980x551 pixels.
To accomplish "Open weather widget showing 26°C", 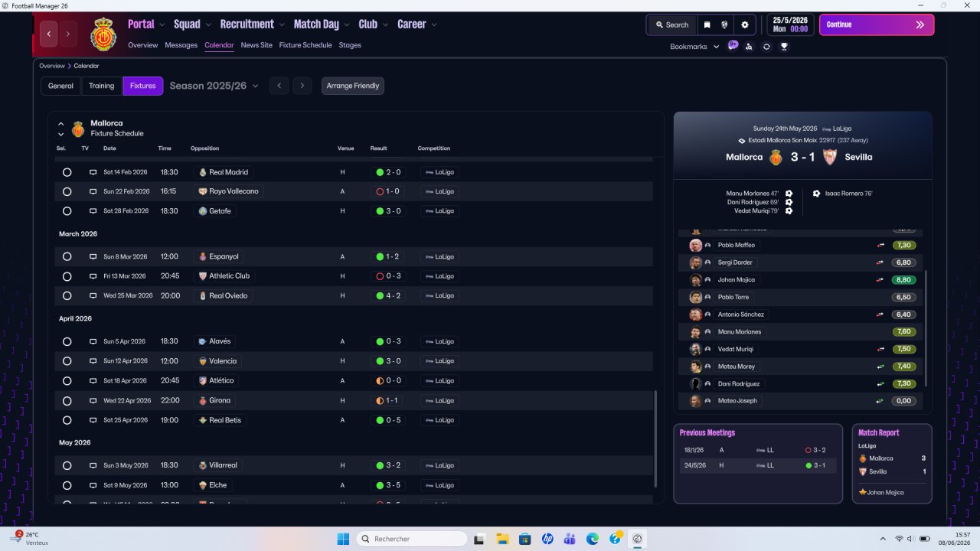I will pos(31,538).
